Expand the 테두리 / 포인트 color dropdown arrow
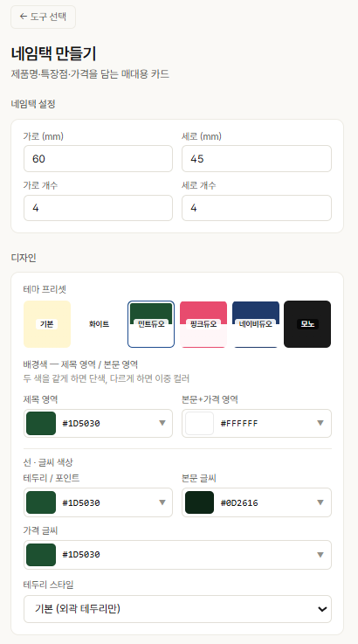The image size is (358, 644). click(x=162, y=502)
